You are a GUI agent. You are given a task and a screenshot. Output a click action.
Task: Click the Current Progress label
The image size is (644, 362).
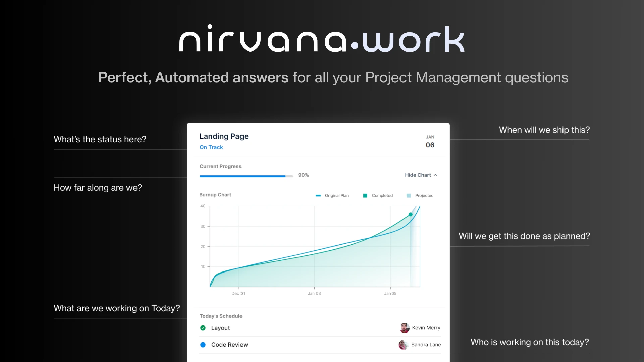tap(220, 166)
